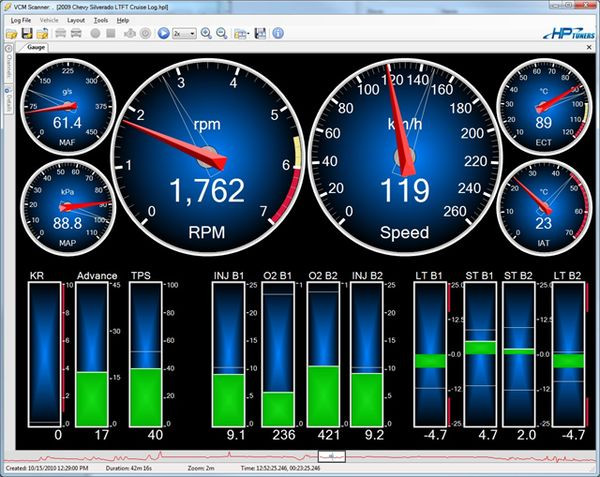Viewport: 600px width, 477px height.
Task: Click the timeline position marker in bottom chart
Action: pyautogui.click(x=330, y=455)
